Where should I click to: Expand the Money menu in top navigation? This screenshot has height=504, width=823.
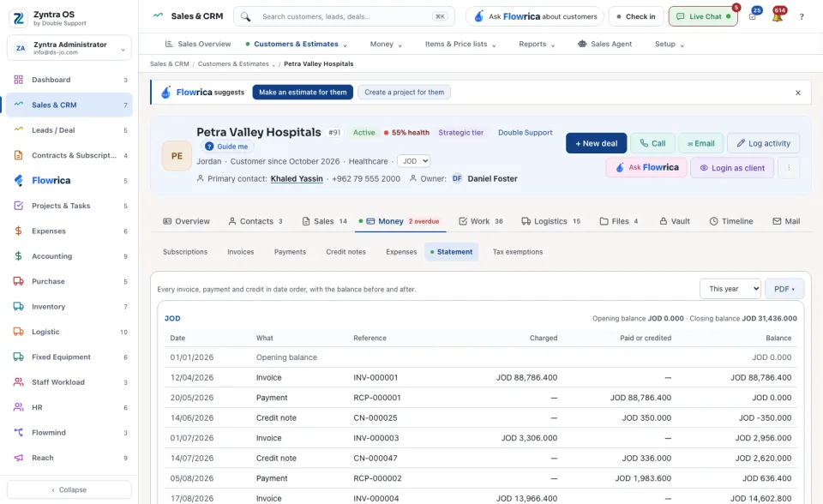click(386, 44)
